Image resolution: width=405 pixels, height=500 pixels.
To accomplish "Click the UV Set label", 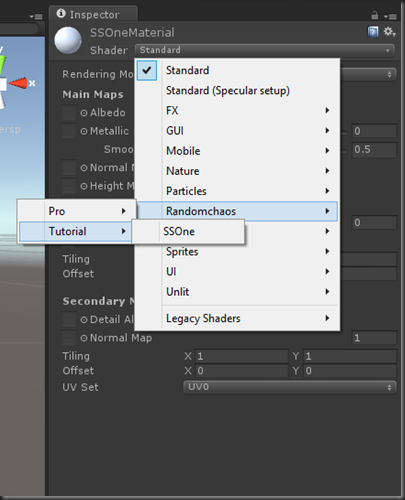I will coord(80,387).
